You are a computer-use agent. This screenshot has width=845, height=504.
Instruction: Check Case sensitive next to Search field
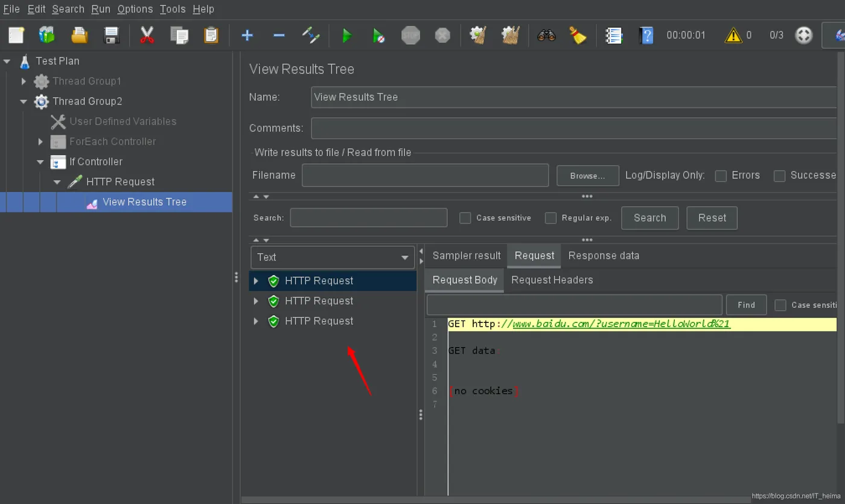(465, 218)
